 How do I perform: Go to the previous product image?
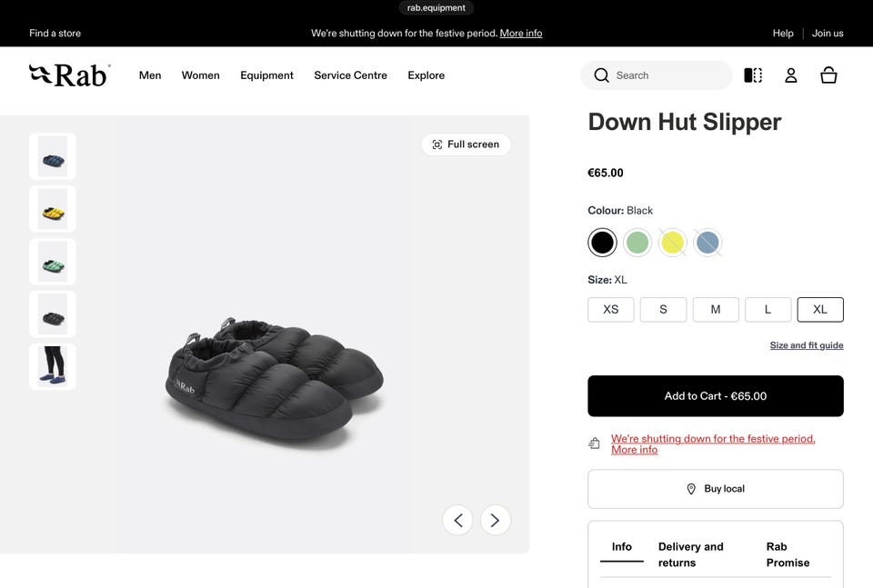coord(457,520)
